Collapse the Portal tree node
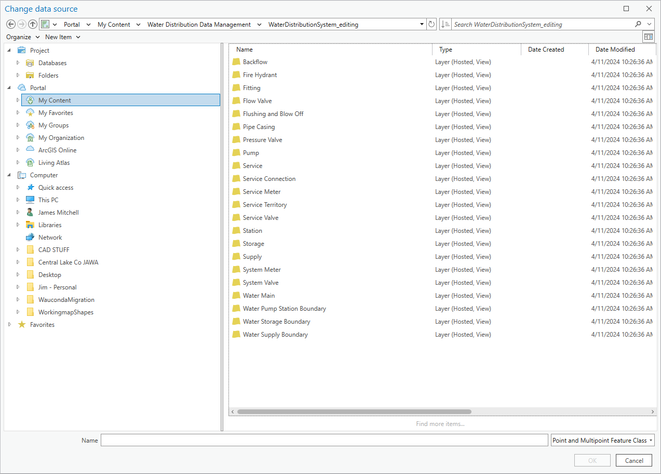 [9, 88]
